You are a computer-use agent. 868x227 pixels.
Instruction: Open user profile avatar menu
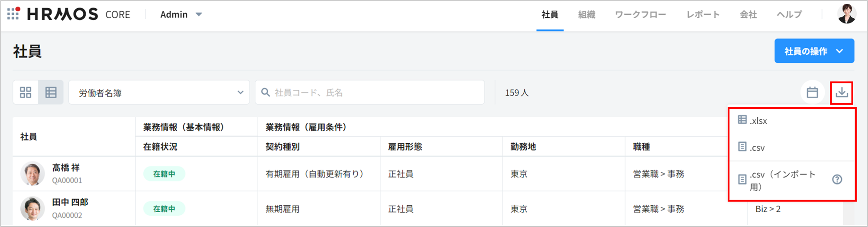tap(846, 14)
